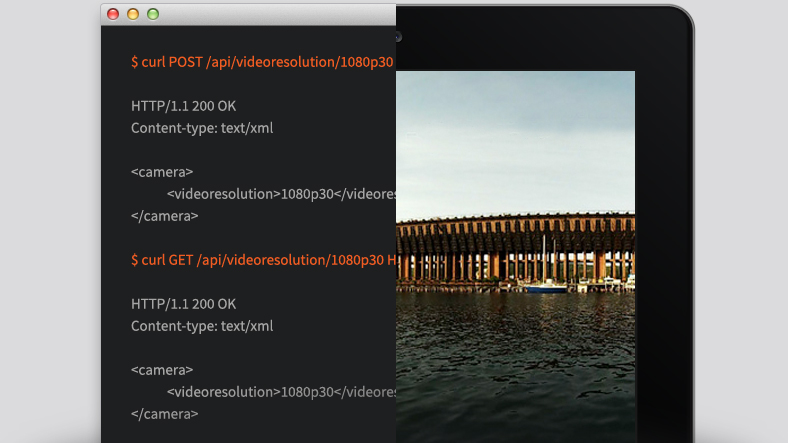Tap the tablet's front camera lens
The width and height of the screenshot is (788, 443).
pyautogui.click(x=398, y=37)
